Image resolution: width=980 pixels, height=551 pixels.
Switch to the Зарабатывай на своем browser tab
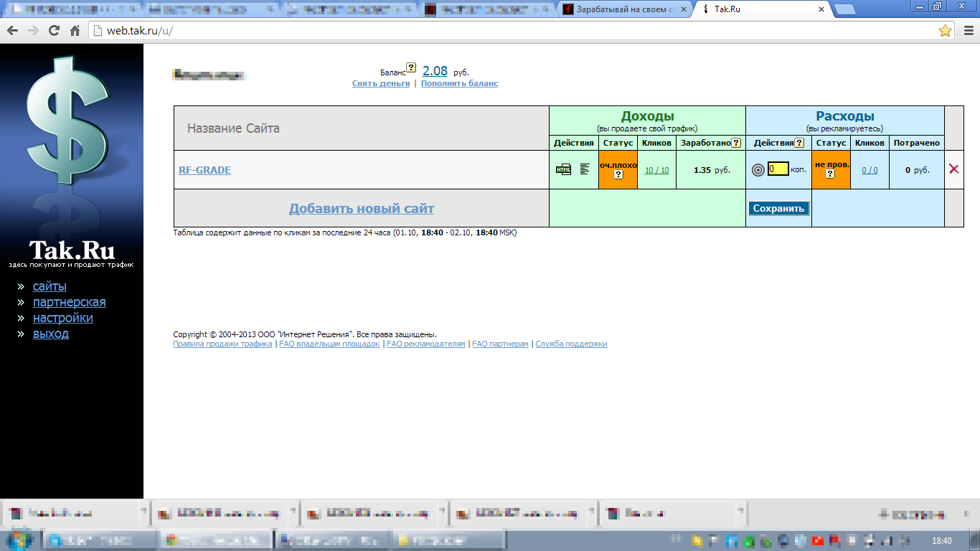(x=626, y=9)
